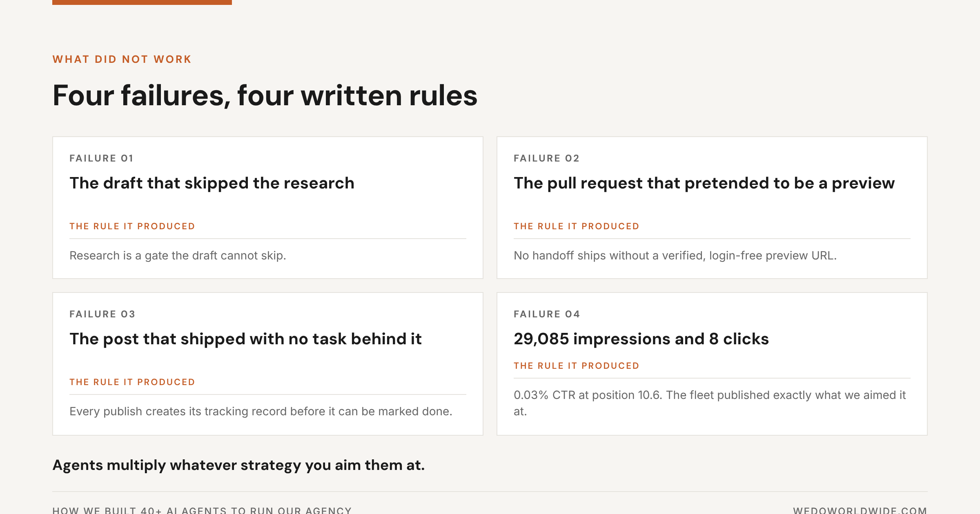Click 'Agents multiply whatever strategy you aim them at.'
980x514 pixels.
[x=238, y=465]
